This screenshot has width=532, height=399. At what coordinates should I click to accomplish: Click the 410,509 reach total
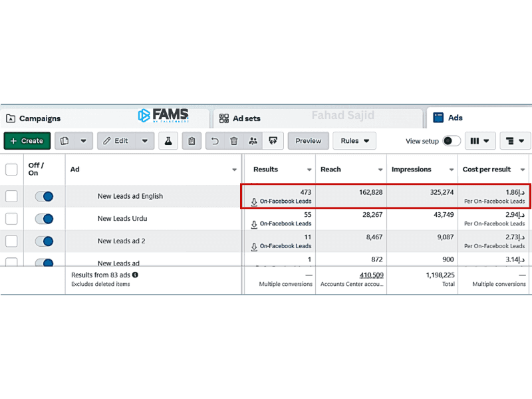372,275
